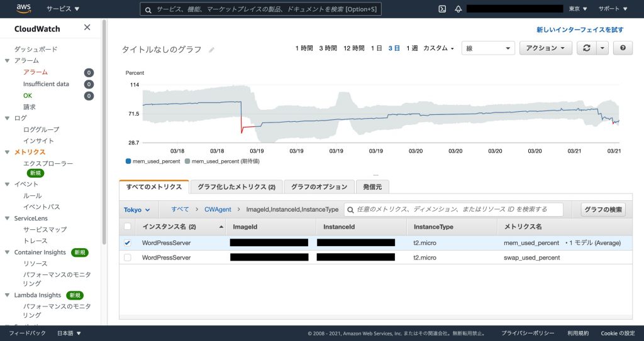This screenshot has width=644, height=341.
Task: Collapse the Alarms tree section
Action: point(7,61)
